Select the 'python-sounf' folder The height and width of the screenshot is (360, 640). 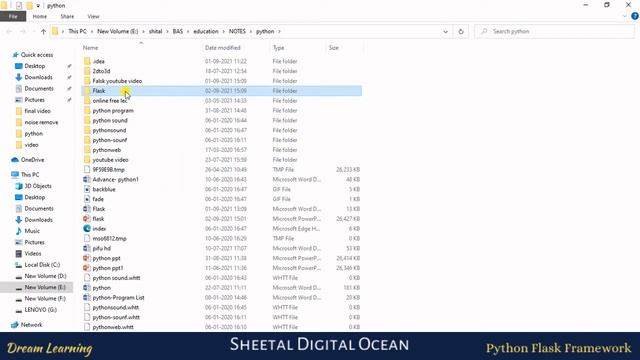coord(109,140)
